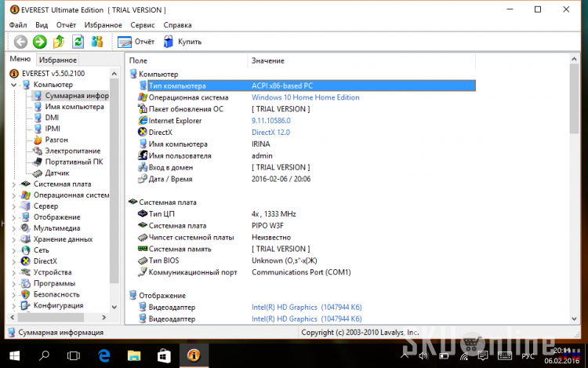The height and width of the screenshot is (368, 588).
Task: Refresh the page with the green refresh icon
Action: click(78, 42)
